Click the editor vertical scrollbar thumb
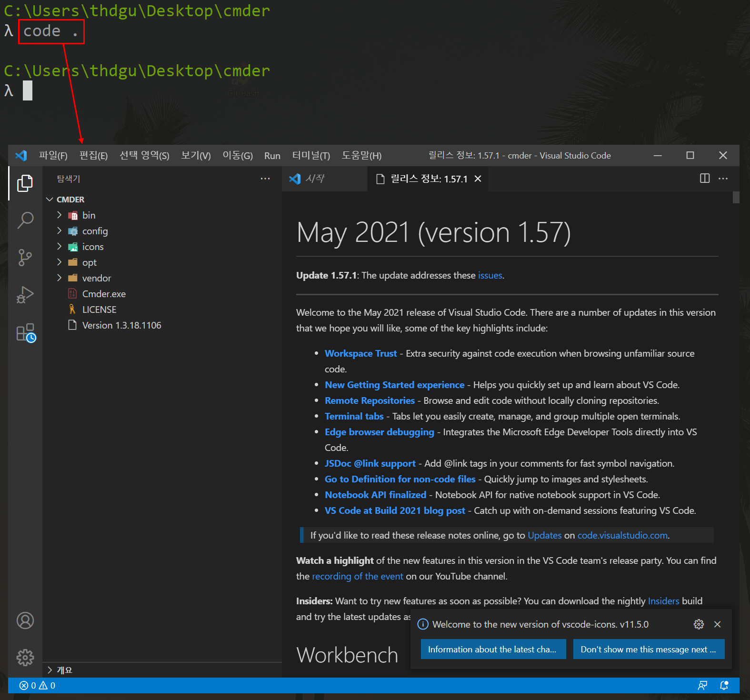Viewport: 750px width, 700px height. click(x=736, y=198)
